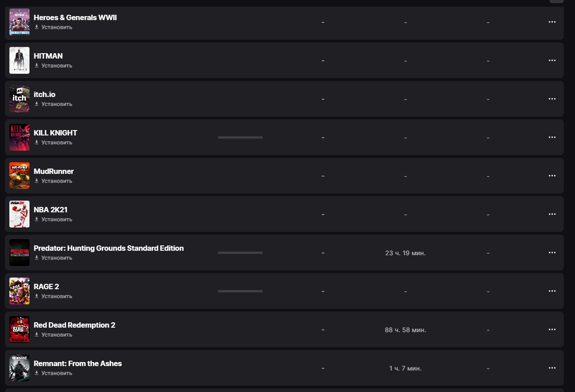Click the KILL KNIGHT achievements progress bar
The width and height of the screenshot is (575, 392).
[x=240, y=137]
